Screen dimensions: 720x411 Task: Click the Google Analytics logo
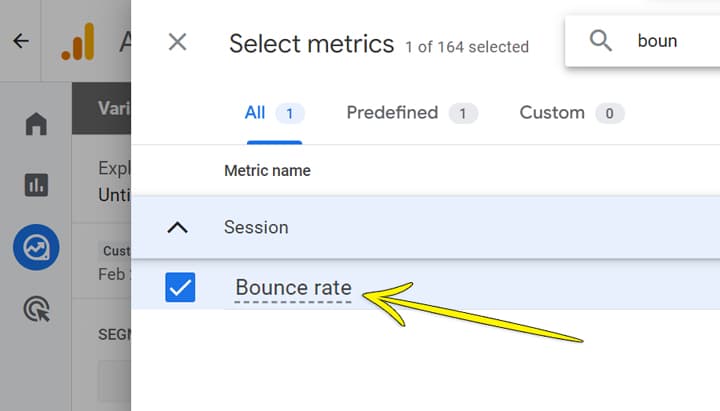coord(78,42)
